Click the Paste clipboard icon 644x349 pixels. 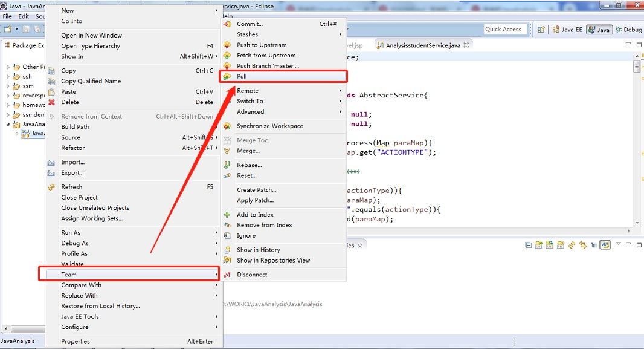tap(51, 92)
